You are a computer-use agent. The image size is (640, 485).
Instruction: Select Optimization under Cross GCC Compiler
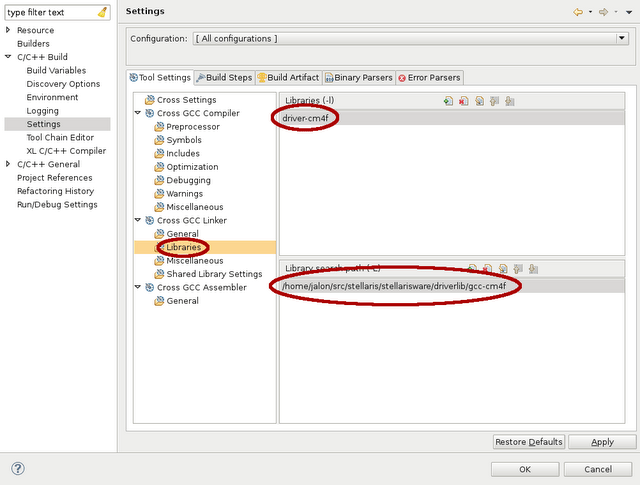pos(192,167)
